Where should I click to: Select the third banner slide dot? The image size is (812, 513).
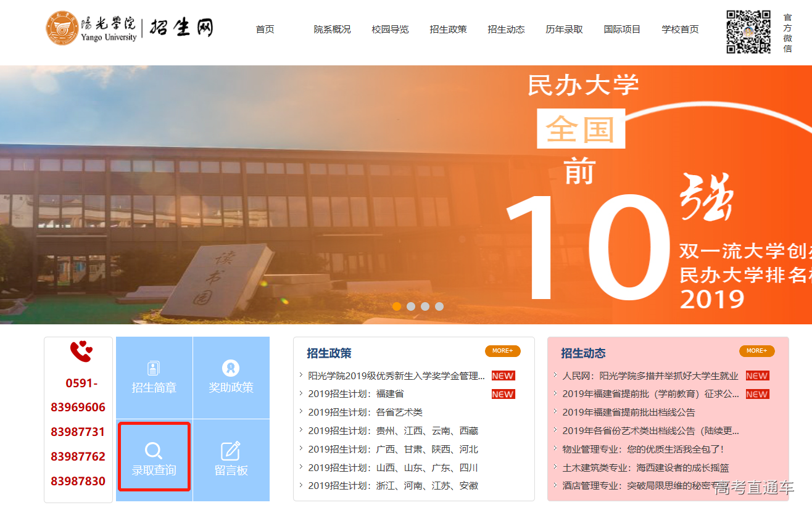coord(425,306)
